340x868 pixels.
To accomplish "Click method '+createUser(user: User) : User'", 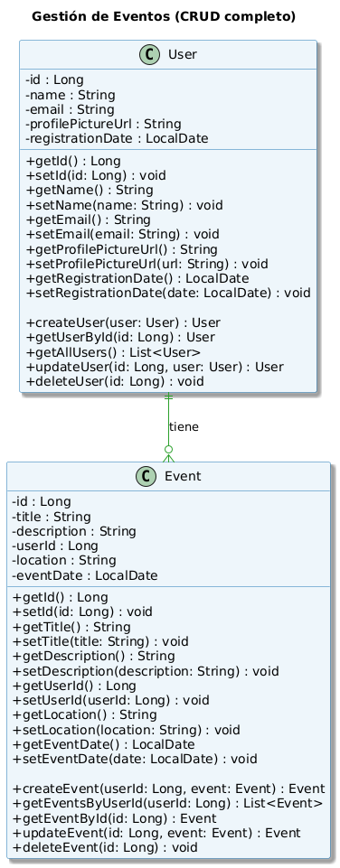I will pyautogui.click(x=123, y=322).
